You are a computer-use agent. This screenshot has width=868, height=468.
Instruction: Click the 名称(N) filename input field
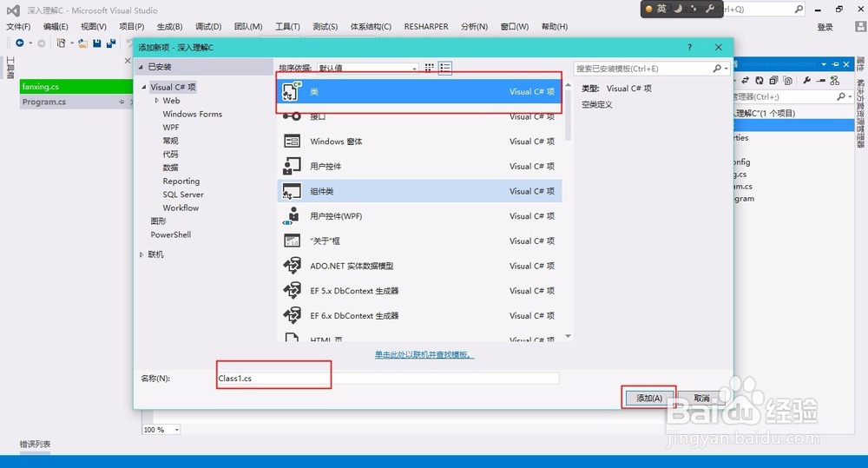pos(387,379)
